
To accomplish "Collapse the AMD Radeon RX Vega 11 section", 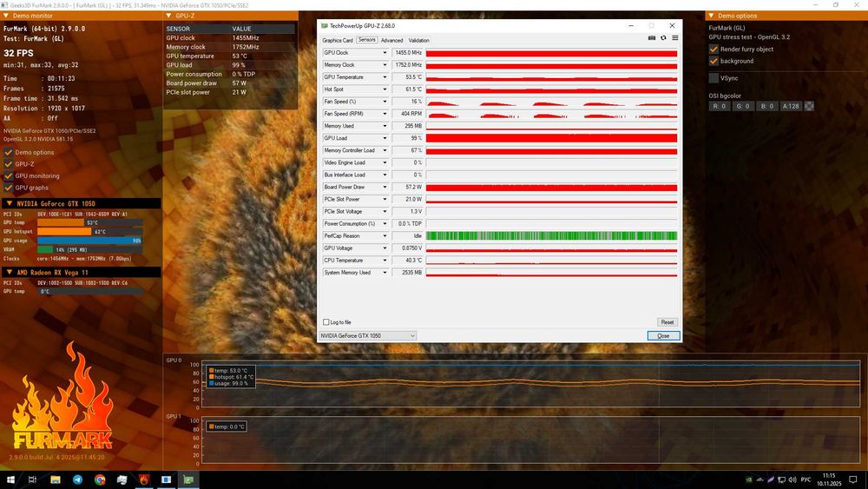I will 10,272.
